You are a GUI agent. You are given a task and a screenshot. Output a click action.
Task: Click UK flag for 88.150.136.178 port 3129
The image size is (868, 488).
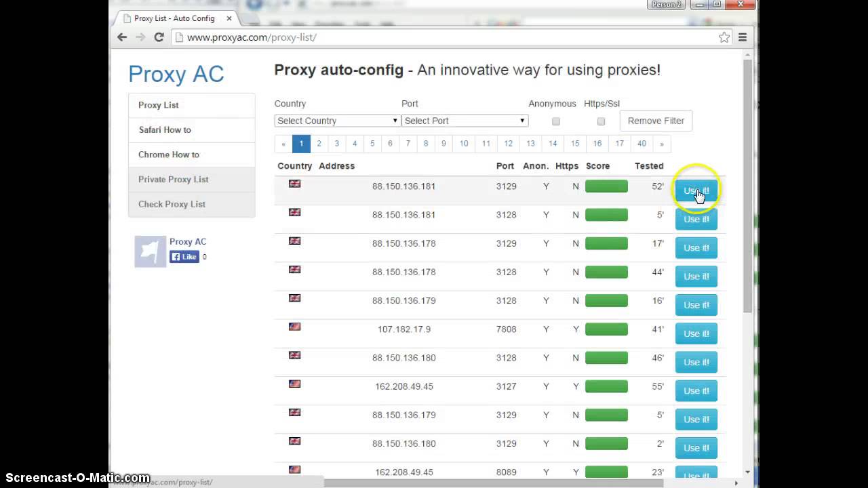(x=294, y=241)
